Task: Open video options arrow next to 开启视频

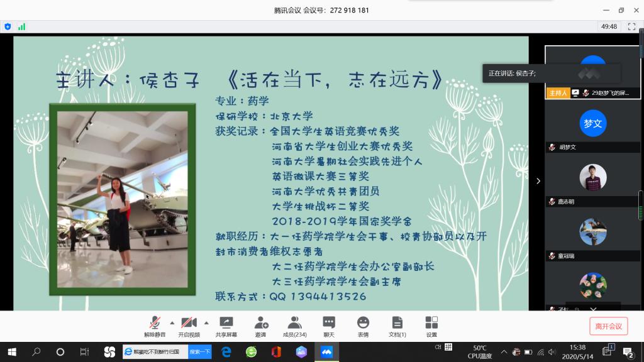Action: 206,323
